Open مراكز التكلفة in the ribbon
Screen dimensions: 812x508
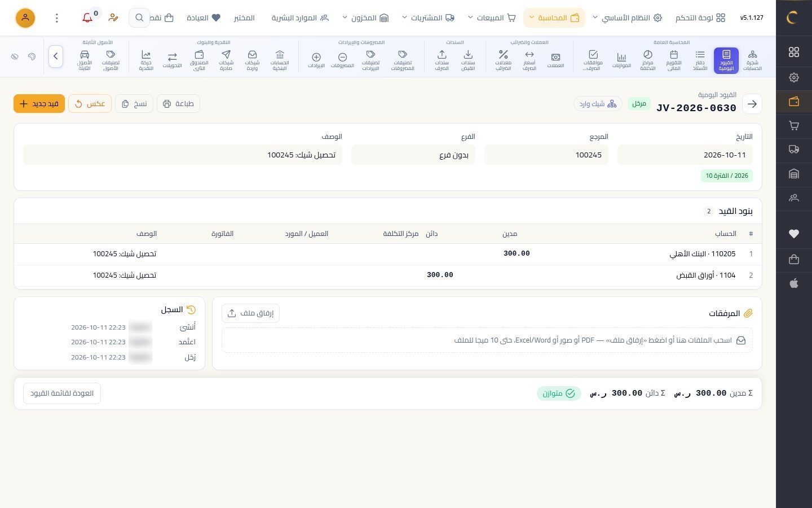pyautogui.click(x=647, y=60)
